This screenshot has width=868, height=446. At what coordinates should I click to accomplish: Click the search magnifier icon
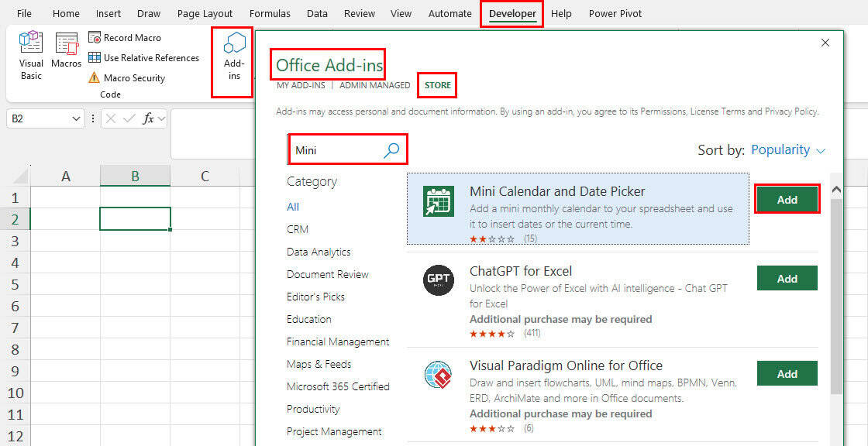(391, 149)
